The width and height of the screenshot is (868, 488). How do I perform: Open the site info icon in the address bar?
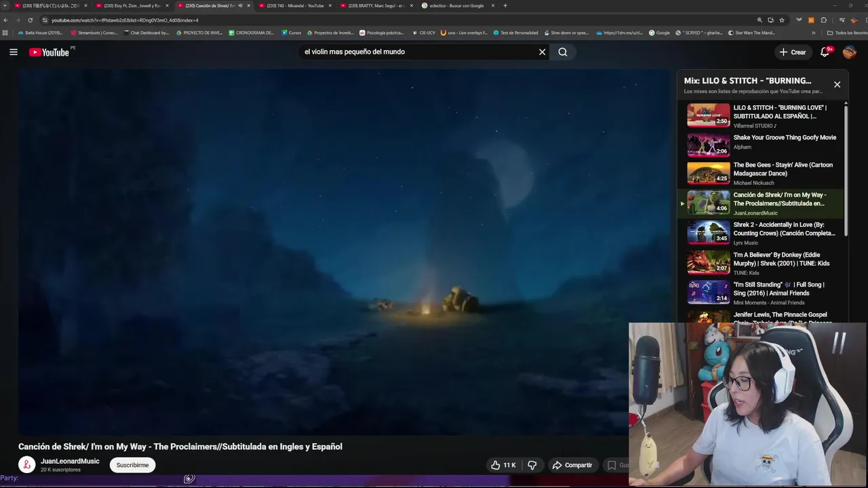coord(45,20)
